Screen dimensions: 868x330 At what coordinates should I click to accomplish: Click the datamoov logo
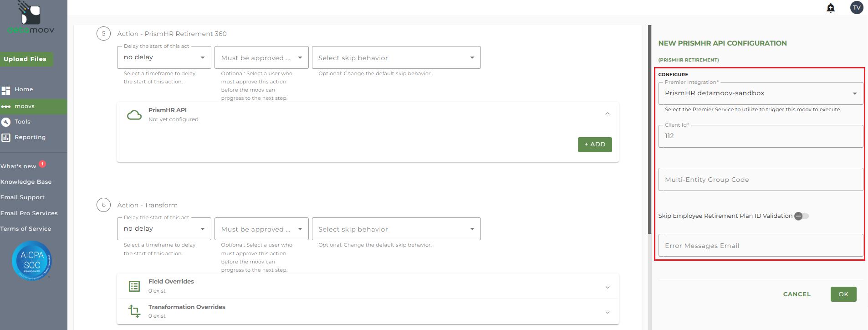pos(31,18)
